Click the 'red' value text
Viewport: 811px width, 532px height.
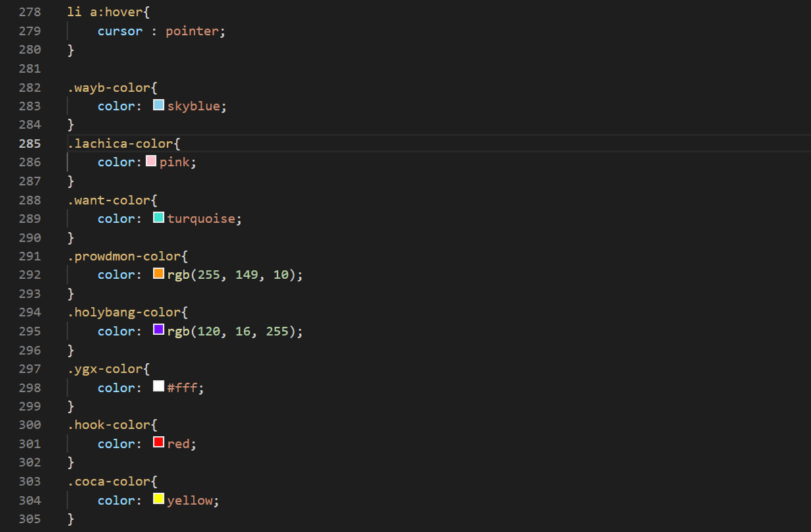[x=178, y=444]
